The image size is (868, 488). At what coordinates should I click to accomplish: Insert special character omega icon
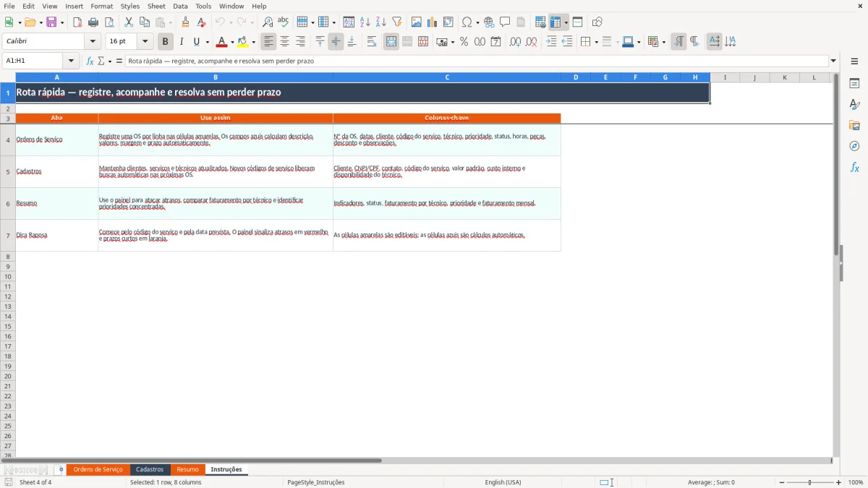click(467, 22)
